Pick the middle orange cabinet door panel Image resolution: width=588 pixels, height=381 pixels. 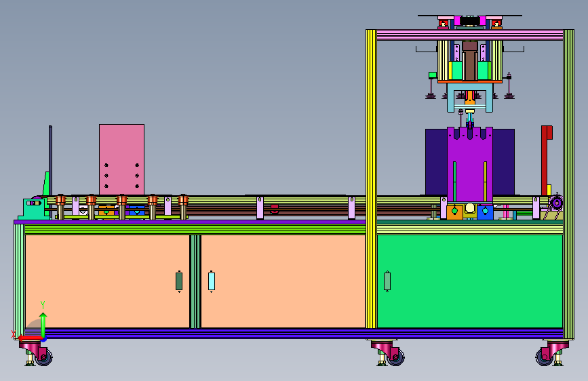(x=283, y=281)
